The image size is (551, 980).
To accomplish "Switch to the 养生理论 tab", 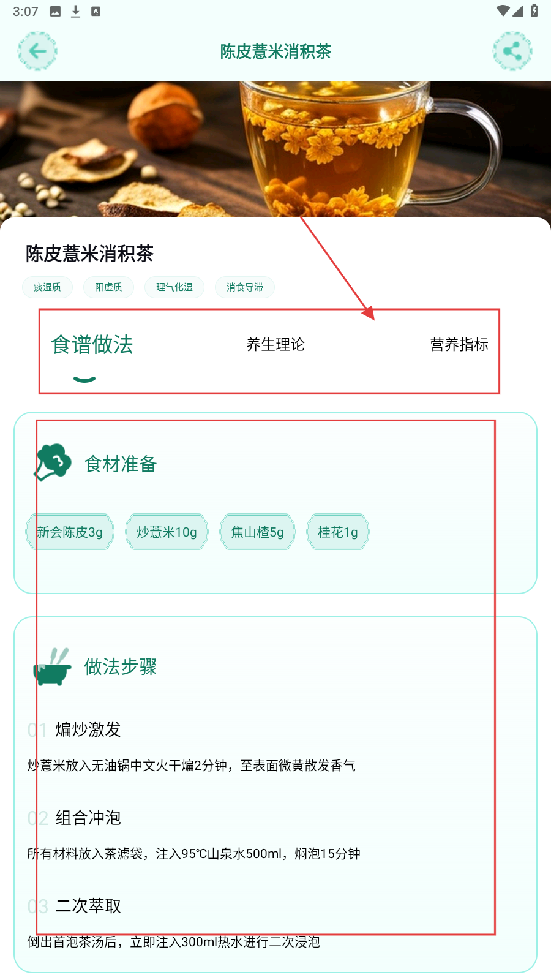I will click(275, 345).
